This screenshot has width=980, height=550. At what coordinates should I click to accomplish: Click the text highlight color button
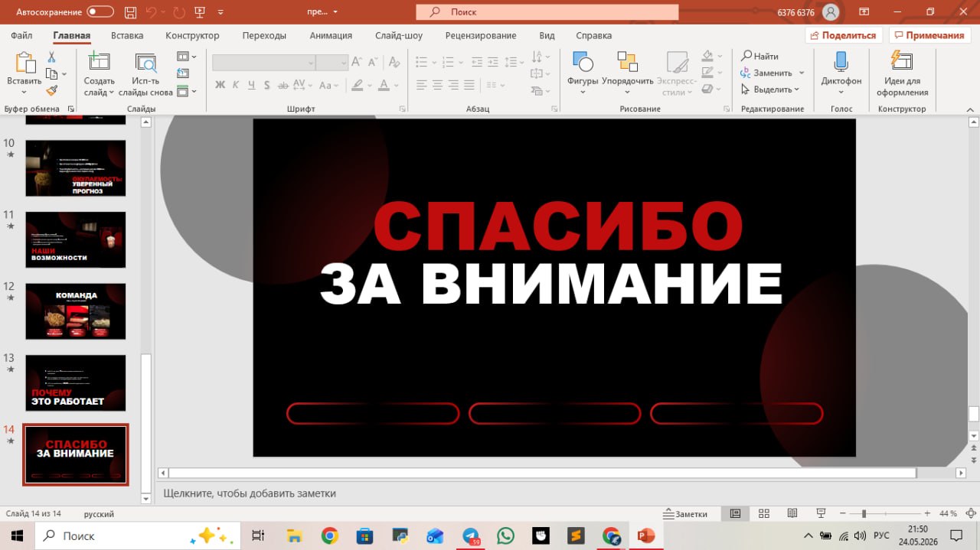(x=356, y=85)
